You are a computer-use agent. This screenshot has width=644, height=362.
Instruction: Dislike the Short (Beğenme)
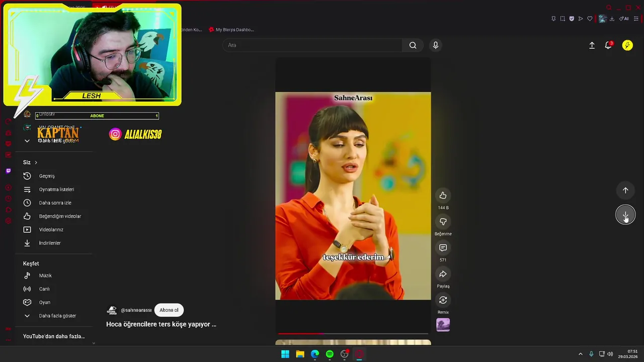[443, 222]
